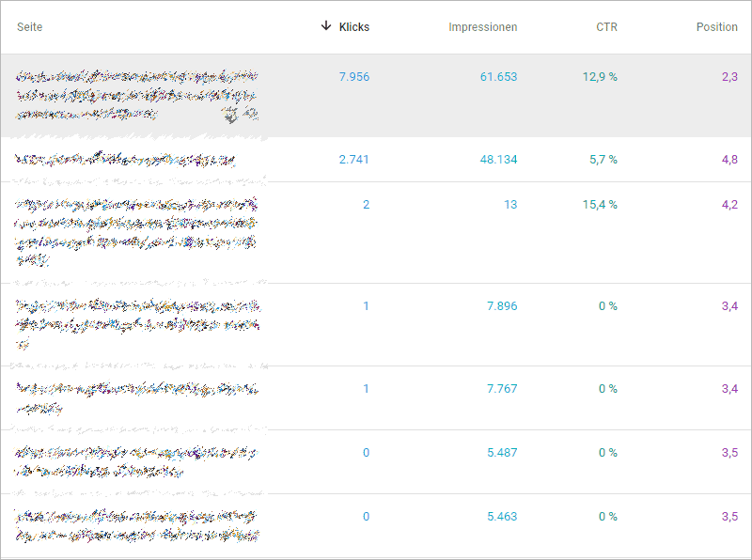Click the 4,2 position value
This screenshot has height=560, width=752.
coord(729,205)
